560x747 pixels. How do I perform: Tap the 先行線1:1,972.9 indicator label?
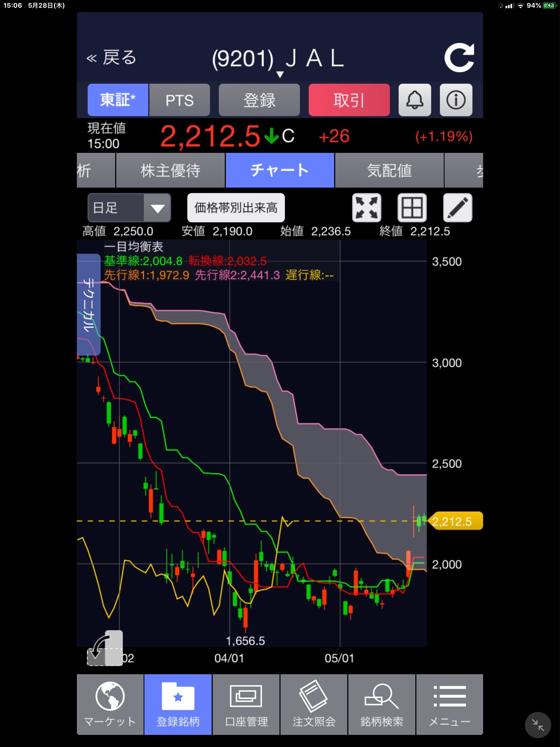pos(147,275)
